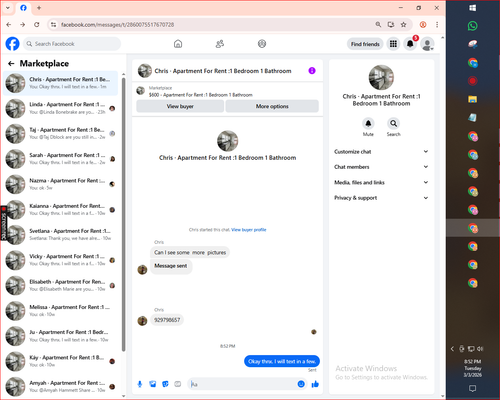
Task: Click 'Can I see some more pictures' message
Action: [x=190, y=253]
